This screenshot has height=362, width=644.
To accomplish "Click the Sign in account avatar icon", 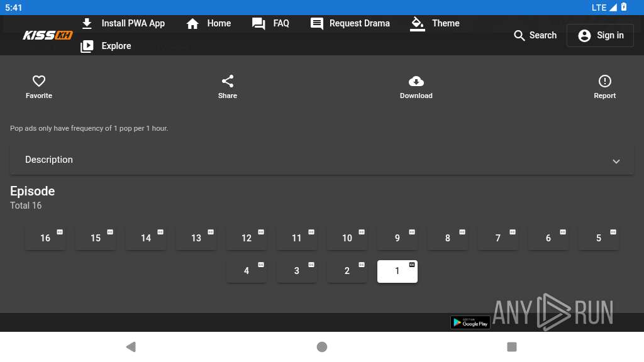I will coord(584,36).
